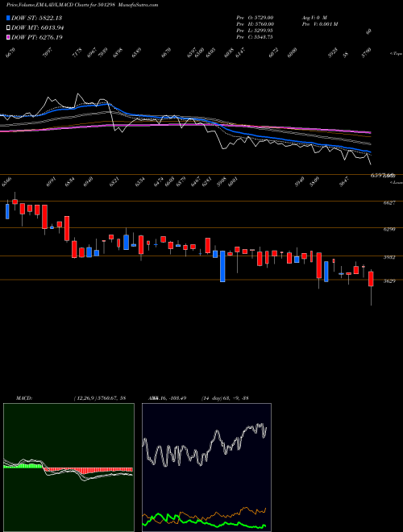Click the 'Pre H: 5760.00' high value
This screenshot has height=532, width=403.
point(255,23)
